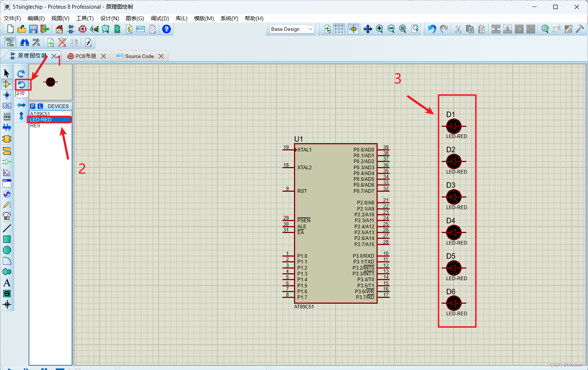Open the 库(L) menu

click(181, 18)
